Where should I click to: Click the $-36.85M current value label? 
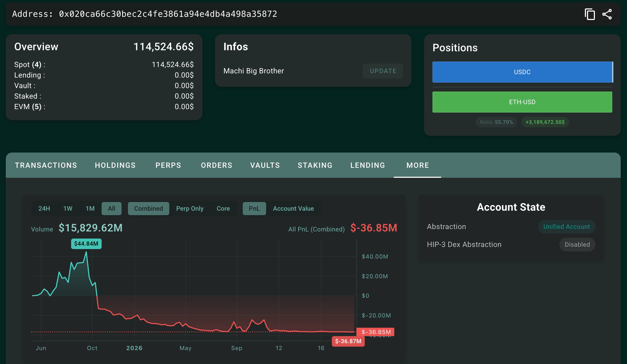(x=376, y=332)
